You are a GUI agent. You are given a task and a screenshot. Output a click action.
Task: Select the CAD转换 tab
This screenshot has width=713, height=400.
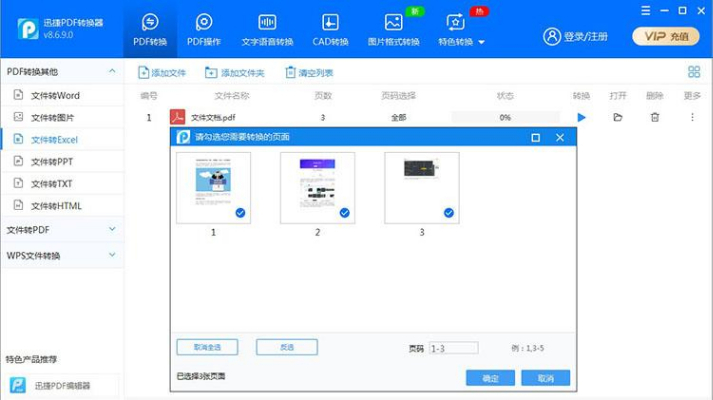(330, 30)
